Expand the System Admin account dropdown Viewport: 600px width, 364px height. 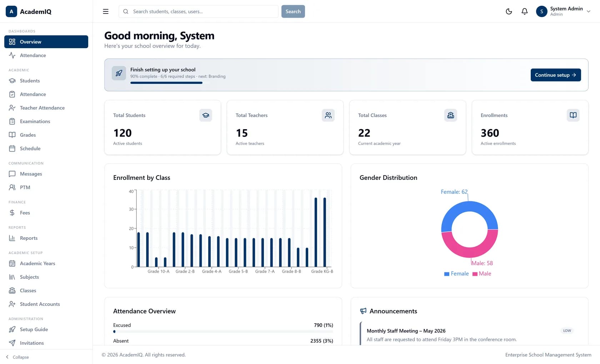point(564,11)
